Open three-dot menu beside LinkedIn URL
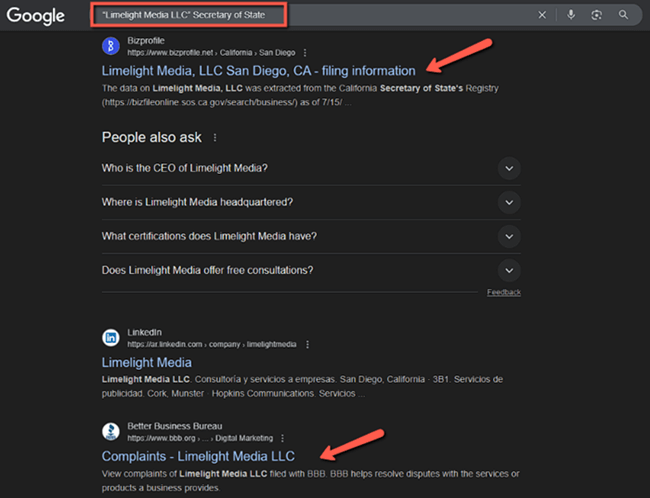Viewport: 650px width, 498px height. (x=307, y=344)
